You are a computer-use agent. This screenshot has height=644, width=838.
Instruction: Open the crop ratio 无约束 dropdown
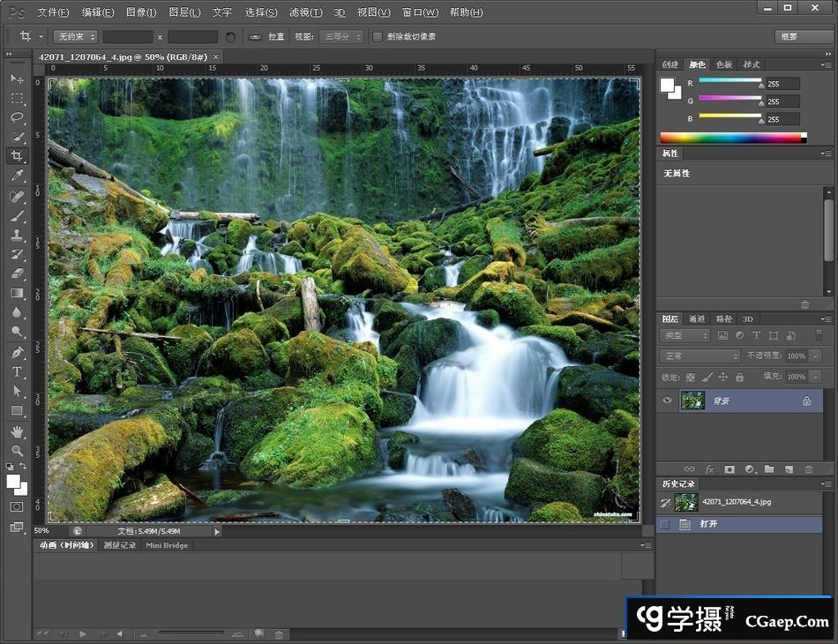point(75,36)
